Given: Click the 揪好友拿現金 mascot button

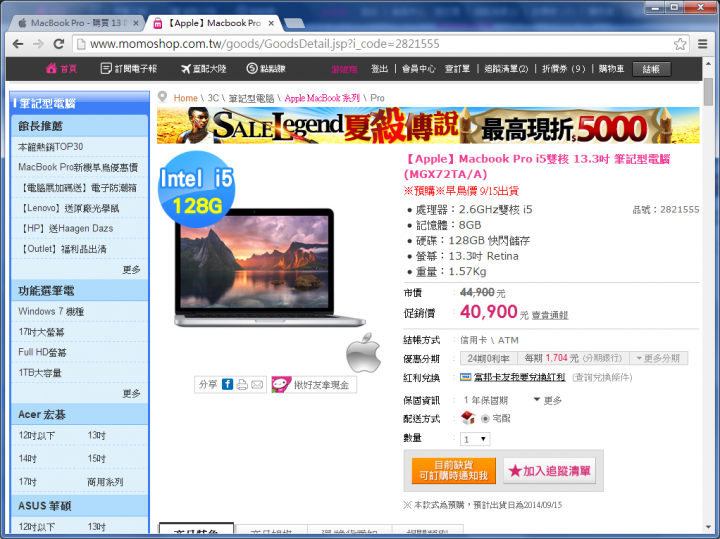Looking at the screenshot, I should coord(314,385).
